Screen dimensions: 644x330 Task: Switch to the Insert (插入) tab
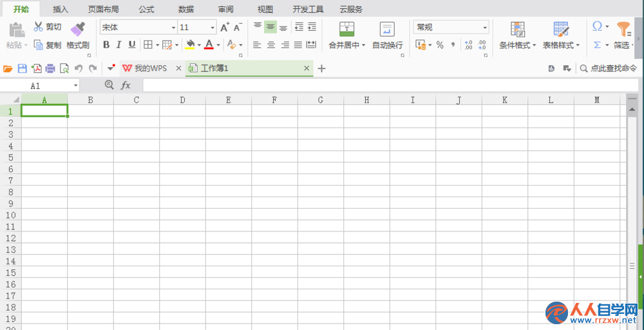pos(61,10)
